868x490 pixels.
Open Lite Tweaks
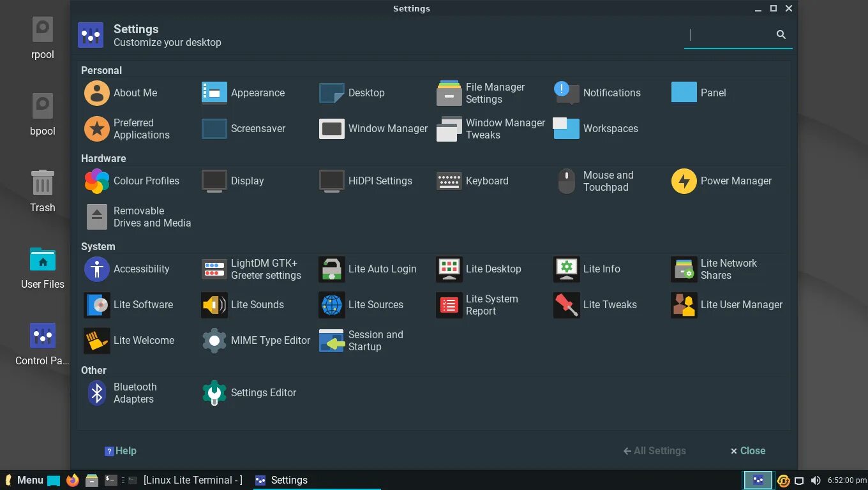click(x=595, y=305)
